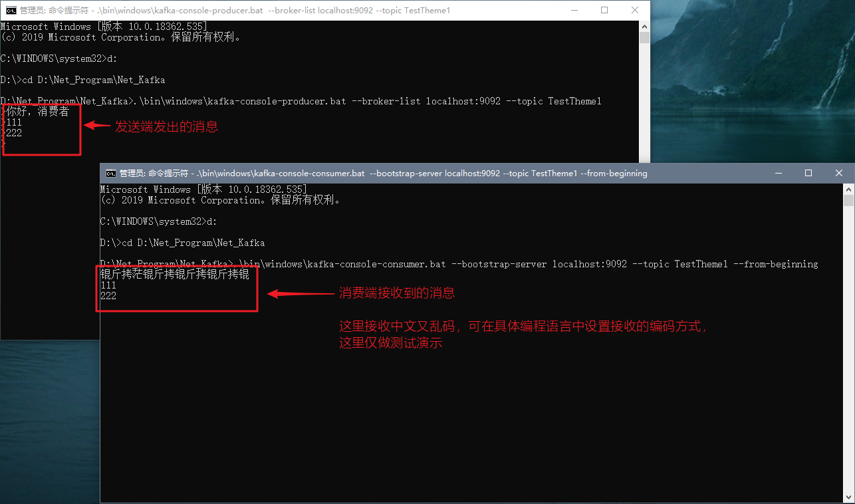855x504 pixels.
Task: Close the kafka-console-producer window
Action: 635,10
